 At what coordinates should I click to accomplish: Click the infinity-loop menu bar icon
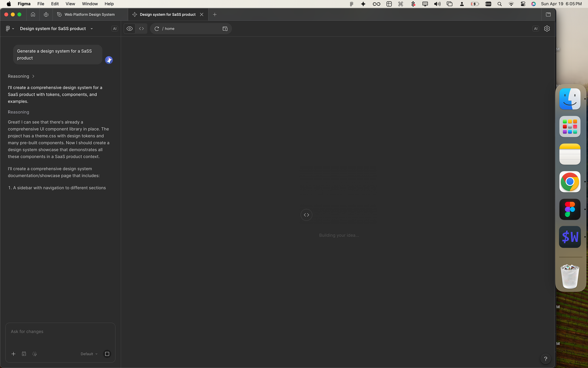tap(376, 4)
